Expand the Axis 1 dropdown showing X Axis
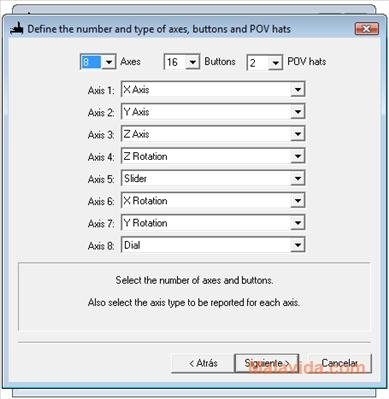Image resolution: width=389 pixels, height=399 pixels. pyautogui.click(x=297, y=89)
